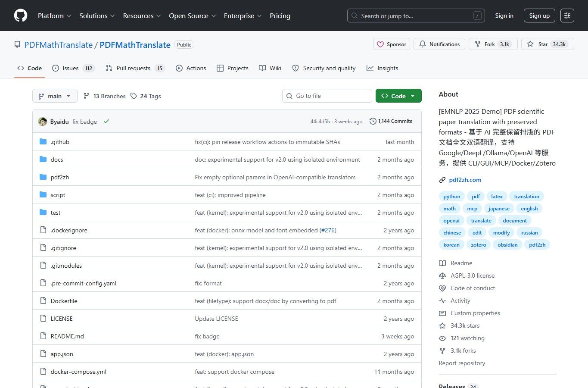Image resolution: width=588 pixels, height=388 pixels.
Task: Click the Search or jump to field
Action: [416, 16]
